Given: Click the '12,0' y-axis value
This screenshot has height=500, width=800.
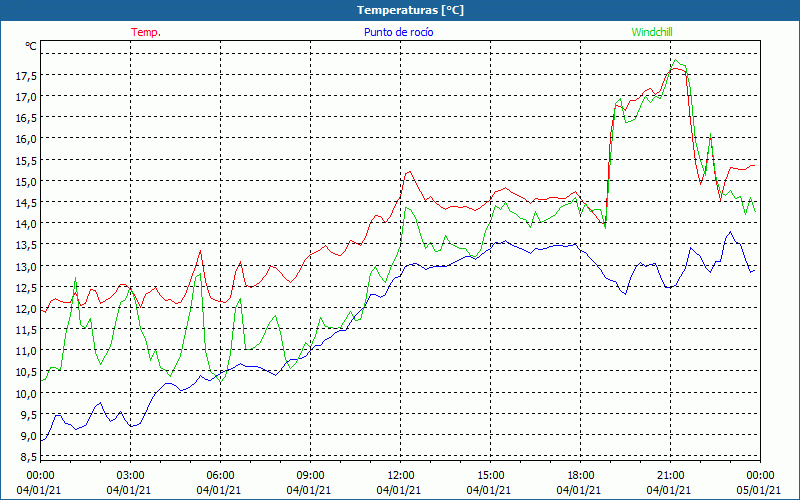Looking at the screenshot, I should (x=27, y=308).
